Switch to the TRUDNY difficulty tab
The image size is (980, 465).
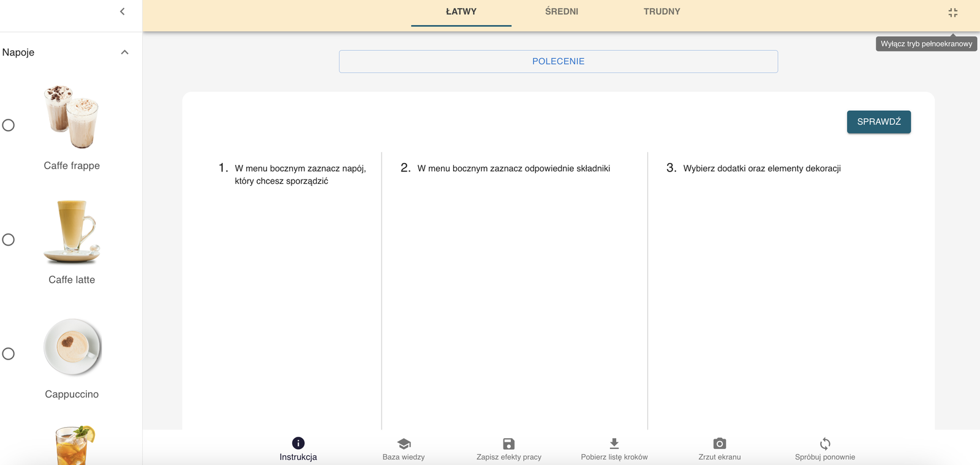(661, 12)
